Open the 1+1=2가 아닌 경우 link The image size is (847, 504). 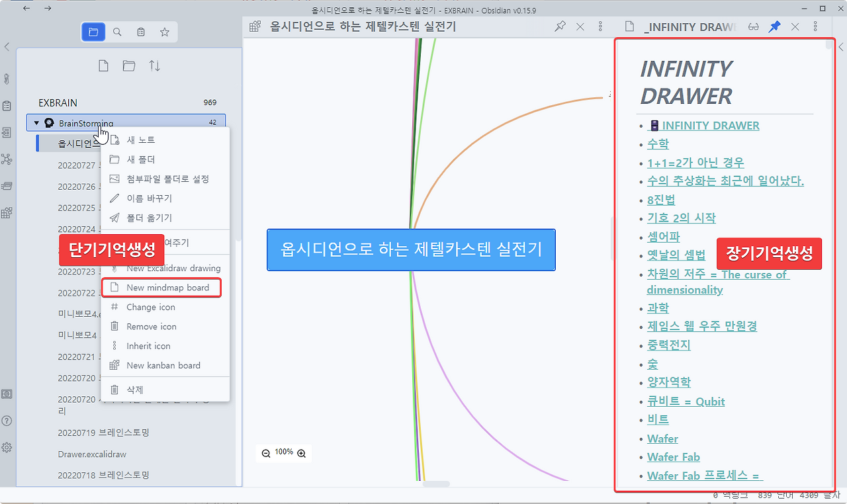[x=695, y=163]
